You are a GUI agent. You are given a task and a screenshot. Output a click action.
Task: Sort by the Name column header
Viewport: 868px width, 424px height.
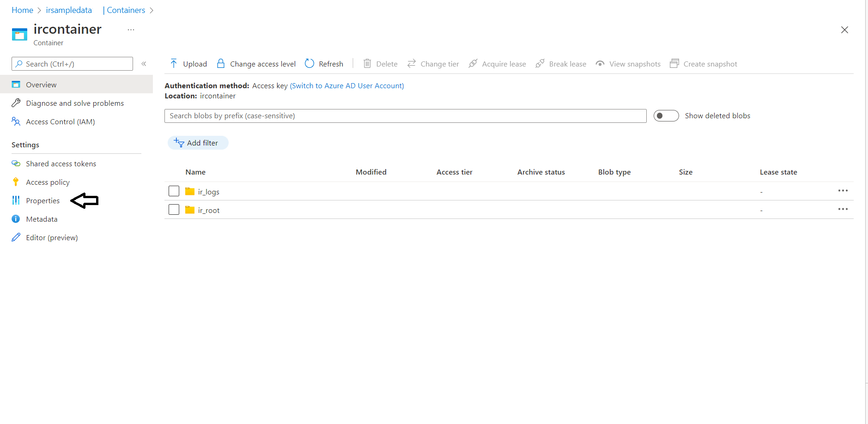195,172
